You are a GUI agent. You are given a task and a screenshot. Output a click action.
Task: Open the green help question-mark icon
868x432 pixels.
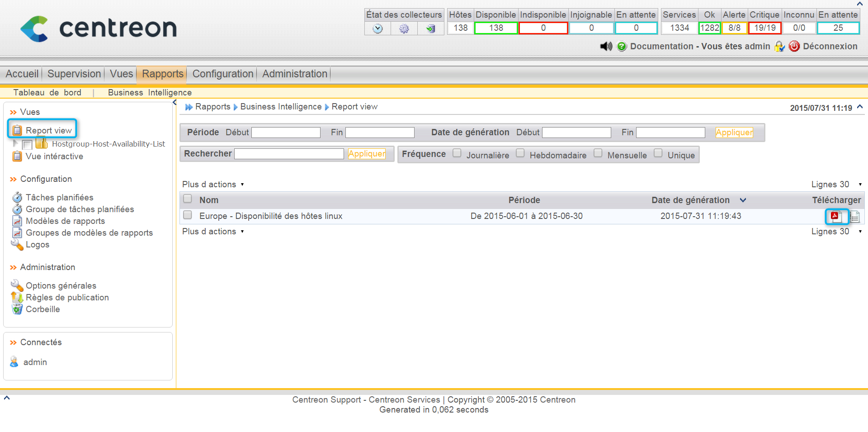(x=622, y=46)
